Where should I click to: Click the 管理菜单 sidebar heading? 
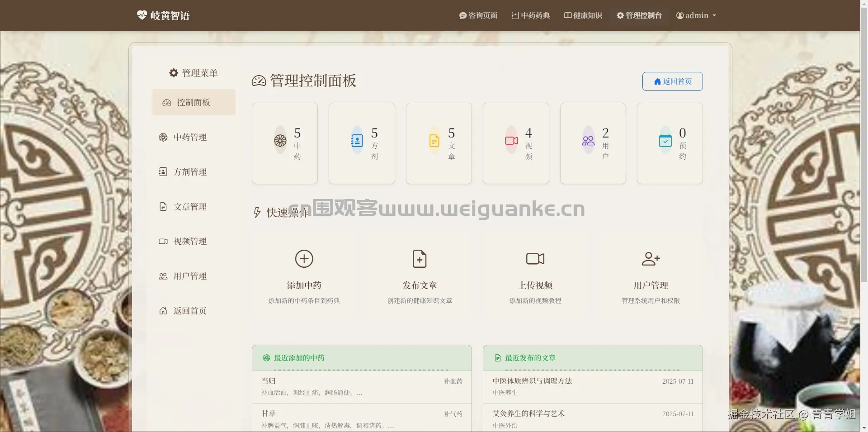pos(200,73)
